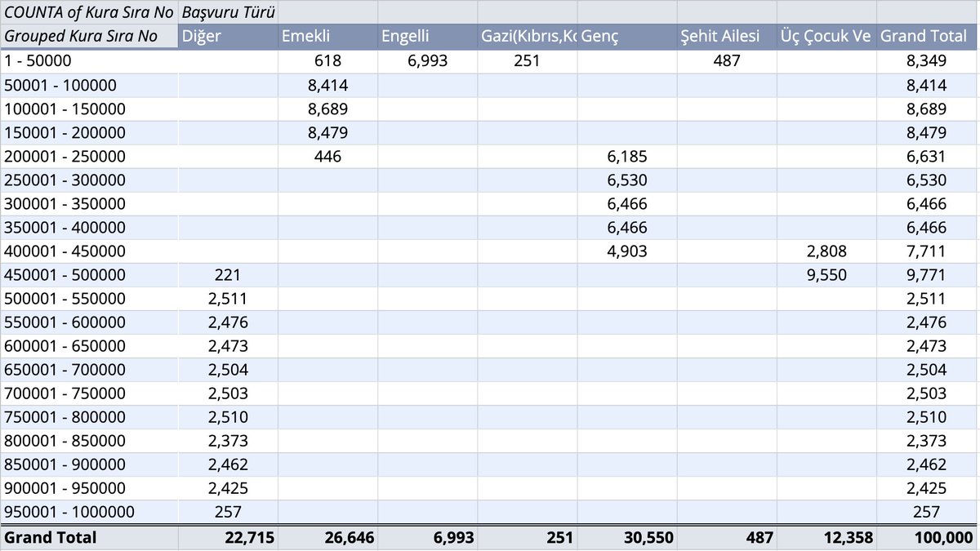Screen dimensions: 980x551
Task: Click Genç value 6,530
Action: tap(626, 180)
